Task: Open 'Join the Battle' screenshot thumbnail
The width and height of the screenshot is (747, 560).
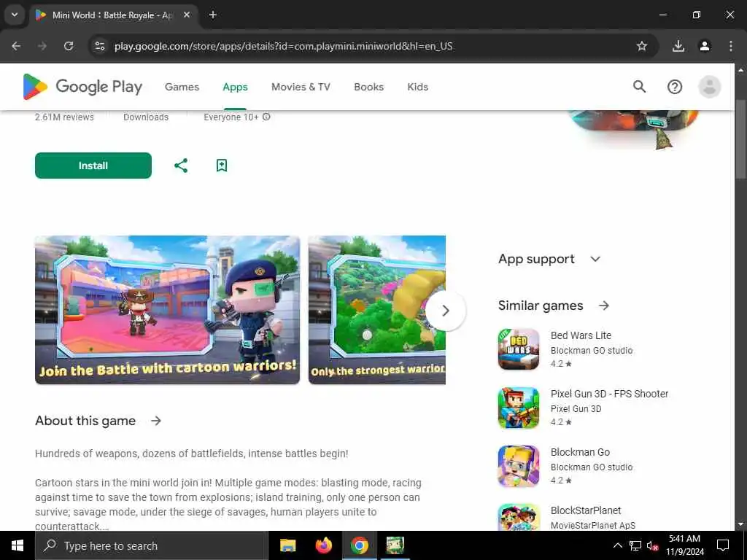Action: 167,309
